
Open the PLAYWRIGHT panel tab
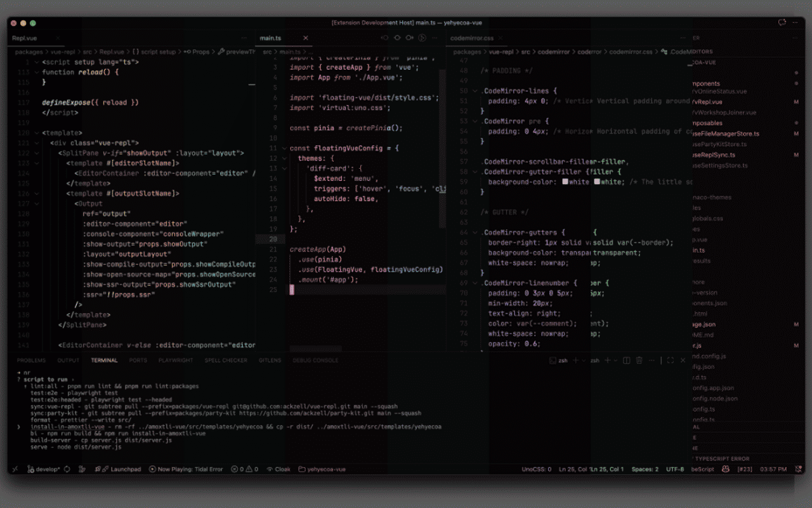click(x=176, y=360)
